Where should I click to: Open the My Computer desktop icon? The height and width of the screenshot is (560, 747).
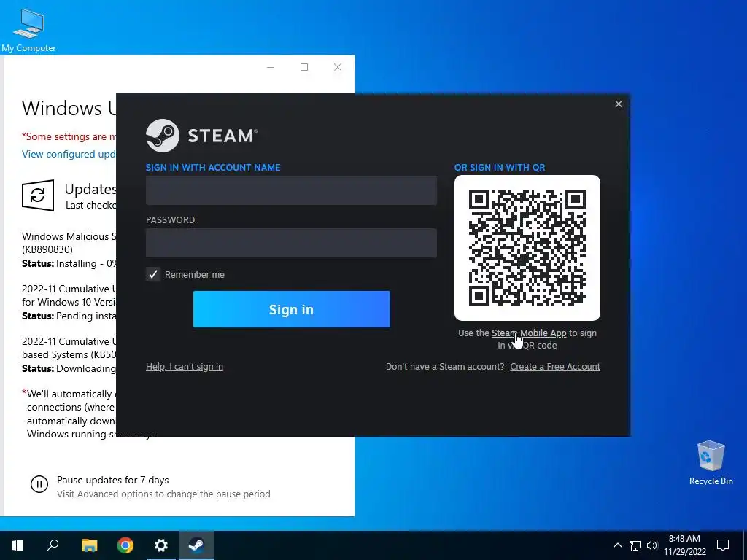[x=28, y=30]
